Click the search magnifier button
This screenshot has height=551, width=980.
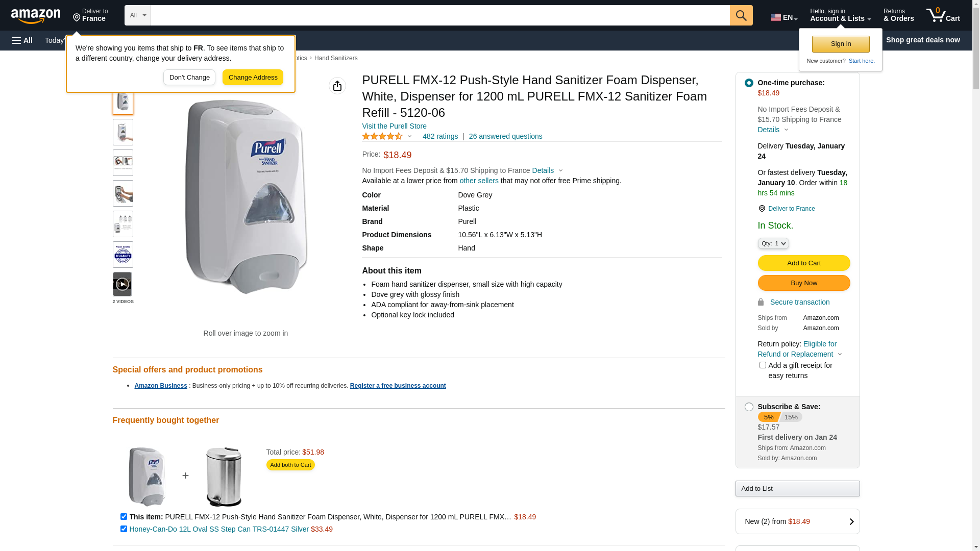point(741,15)
